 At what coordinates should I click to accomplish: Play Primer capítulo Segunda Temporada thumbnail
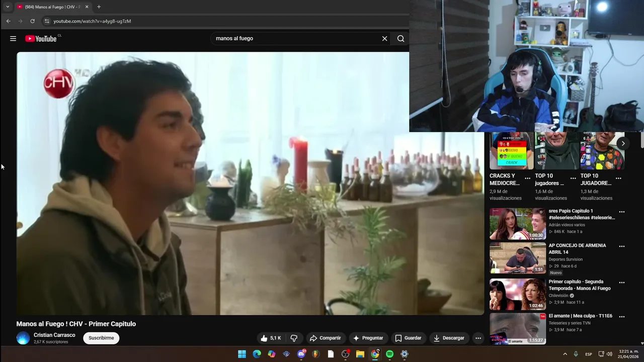pos(518,294)
